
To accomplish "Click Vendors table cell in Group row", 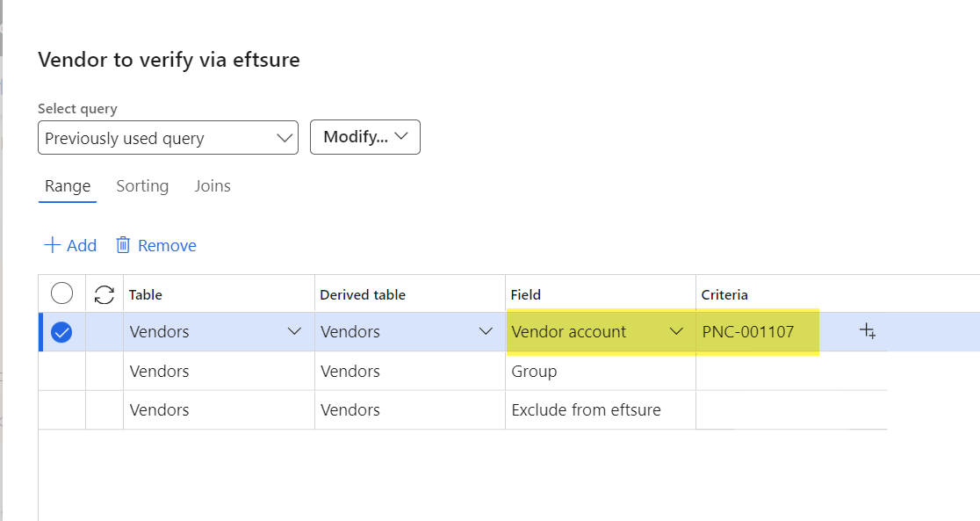I will (x=219, y=371).
